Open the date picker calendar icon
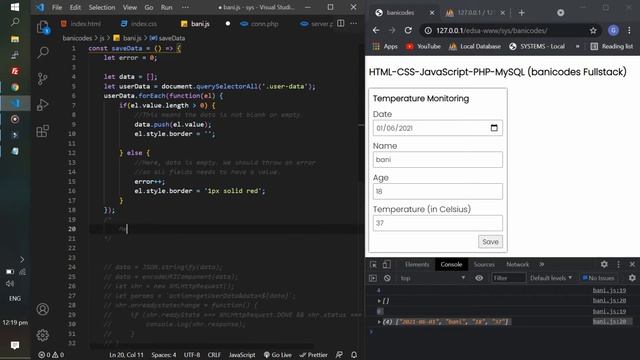The width and height of the screenshot is (640, 360). click(494, 128)
